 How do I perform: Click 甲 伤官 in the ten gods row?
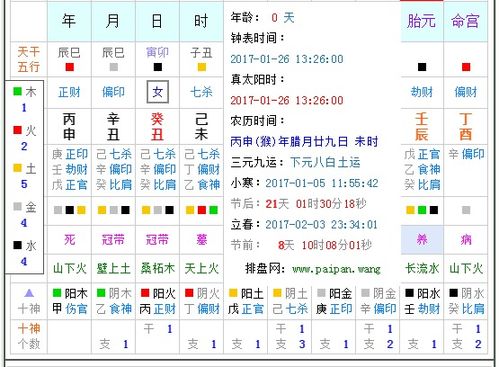tap(70, 309)
